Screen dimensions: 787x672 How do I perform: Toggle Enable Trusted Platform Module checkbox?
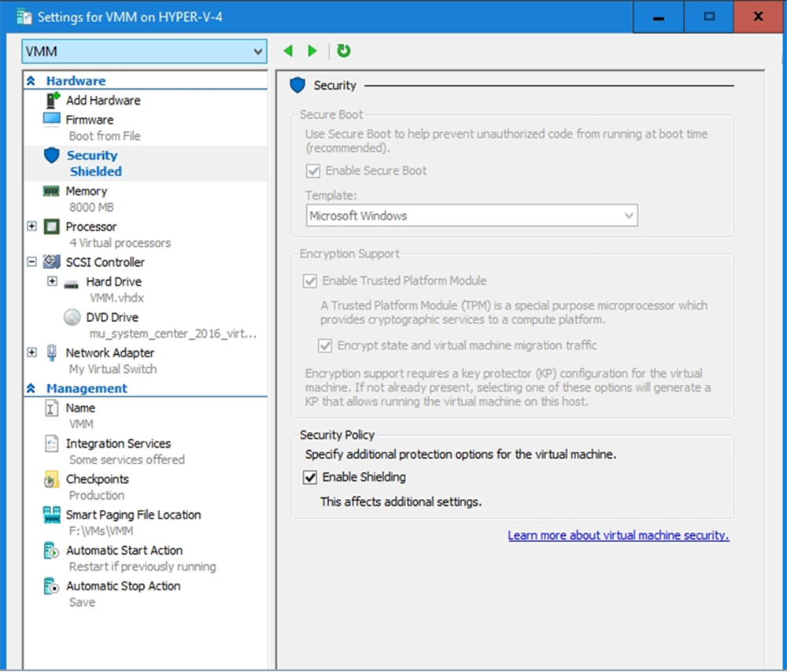[310, 281]
